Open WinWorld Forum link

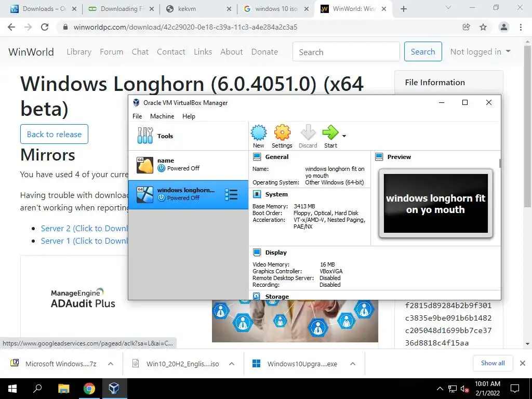point(111,52)
